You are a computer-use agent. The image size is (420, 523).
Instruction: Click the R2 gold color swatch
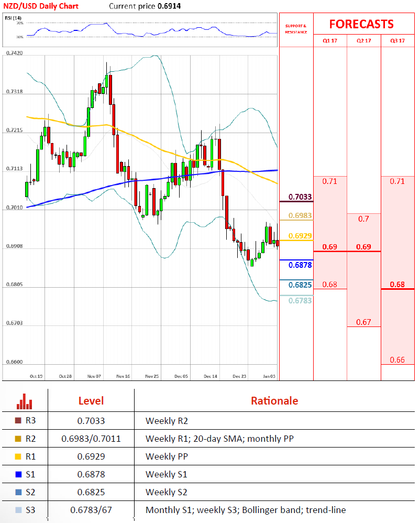[x=18, y=439]
